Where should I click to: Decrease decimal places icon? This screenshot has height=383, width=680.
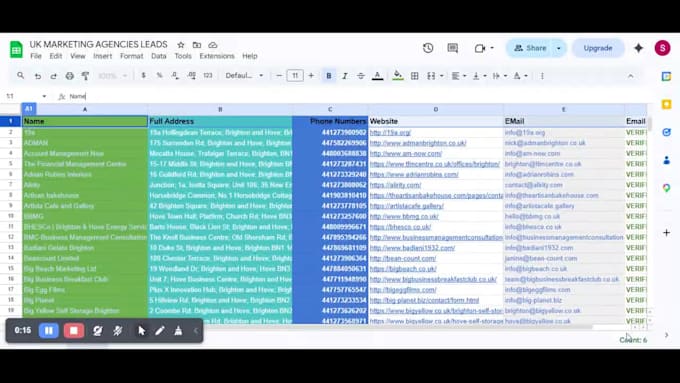coord(175,75)
